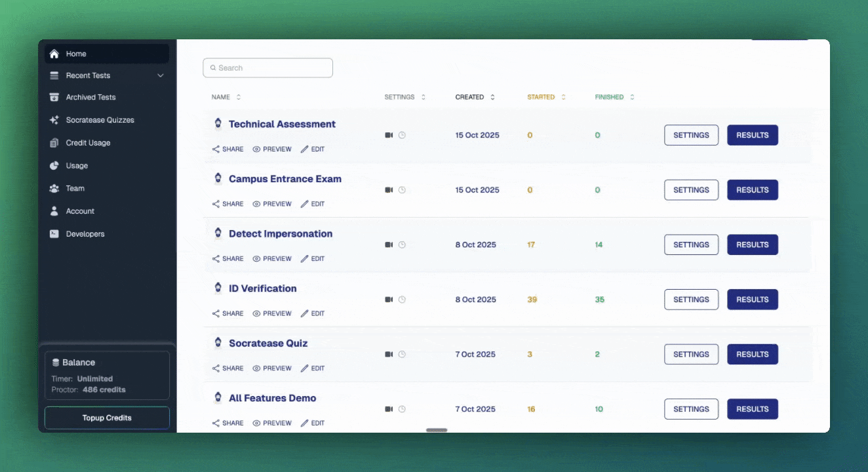This screenshot has width=868, height=472.
Task: Click the started count 39
Action: (532, 300)
